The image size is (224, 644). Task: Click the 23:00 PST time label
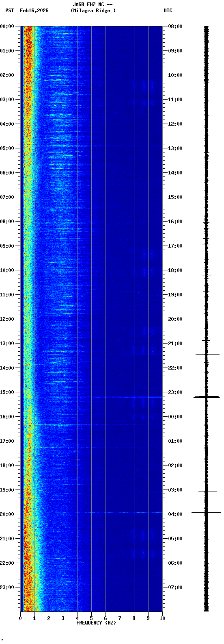tap(7, 587)
